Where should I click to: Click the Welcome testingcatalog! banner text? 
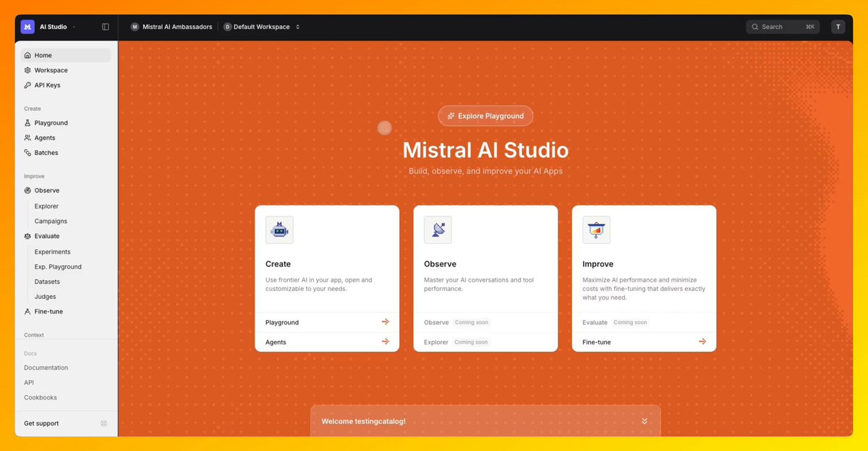(363, 421)
